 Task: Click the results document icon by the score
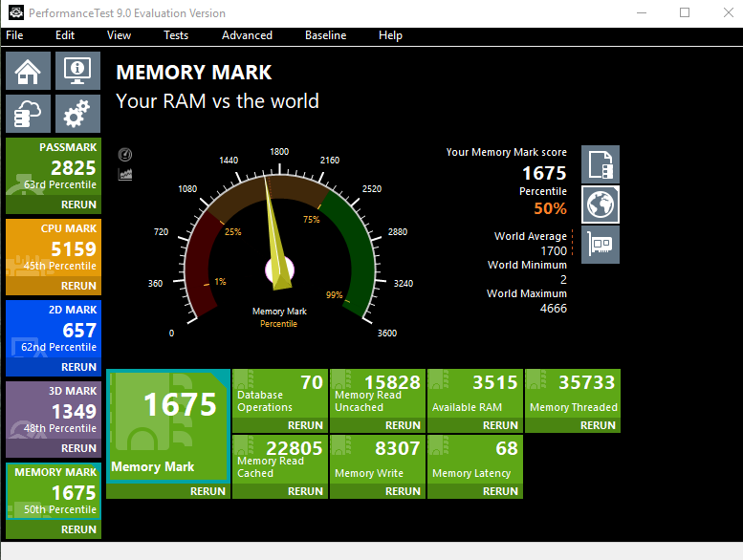pyautogui.click(x=601, y=164)
